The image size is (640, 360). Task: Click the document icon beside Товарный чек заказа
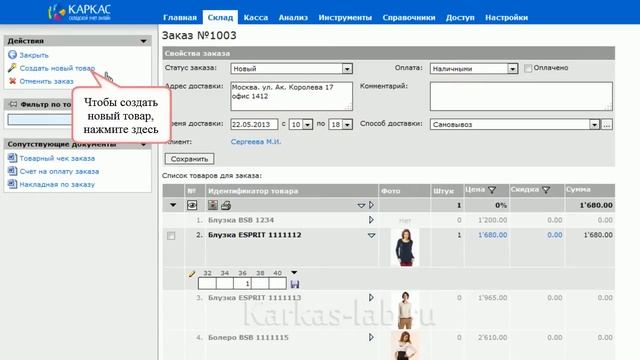[12, 158]
